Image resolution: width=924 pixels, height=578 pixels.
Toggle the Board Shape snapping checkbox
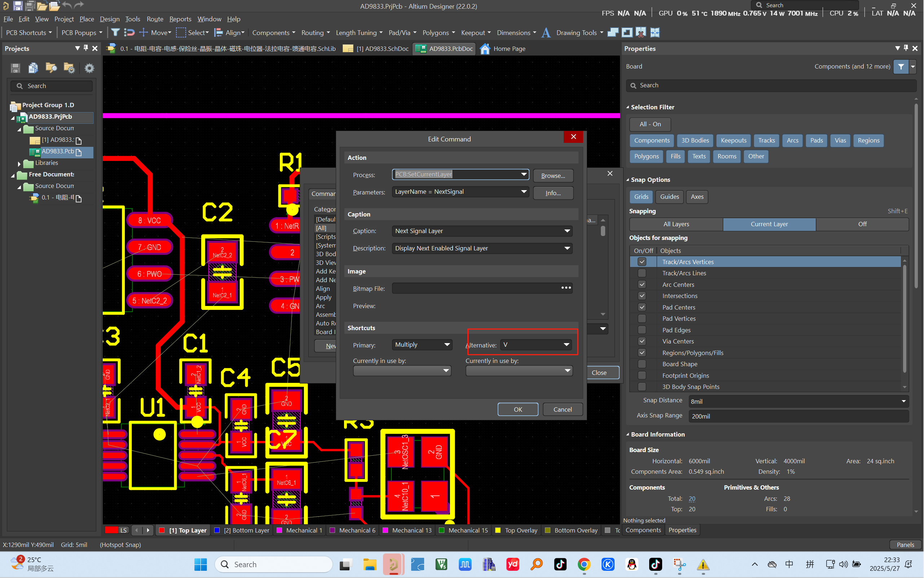(x=642, y=364)
